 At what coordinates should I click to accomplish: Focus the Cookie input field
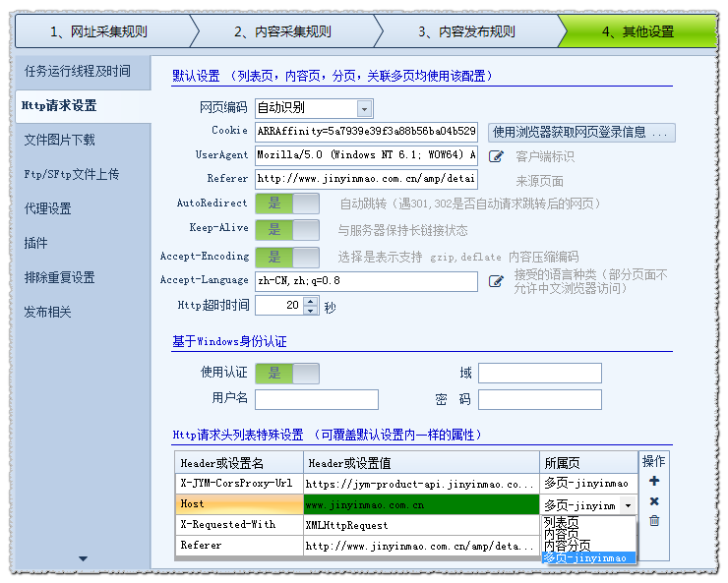pos(366,132)
